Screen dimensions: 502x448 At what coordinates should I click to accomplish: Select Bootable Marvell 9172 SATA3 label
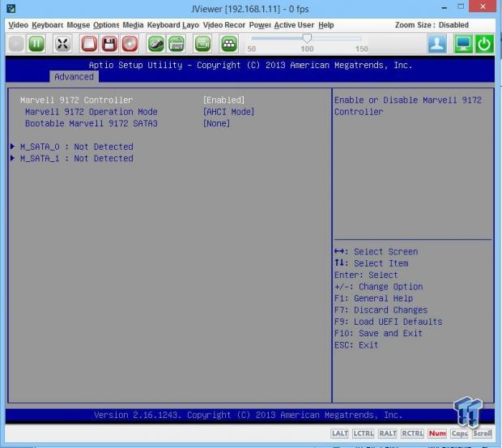tap(91, 123)
